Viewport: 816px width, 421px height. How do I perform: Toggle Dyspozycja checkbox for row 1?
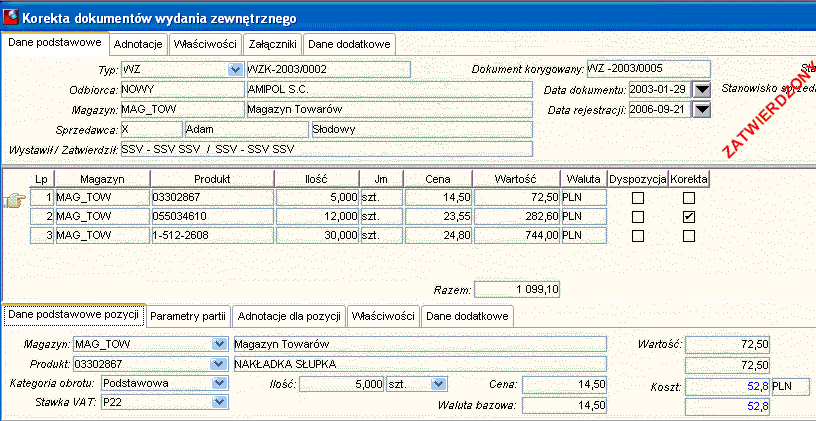click(638, 198)
